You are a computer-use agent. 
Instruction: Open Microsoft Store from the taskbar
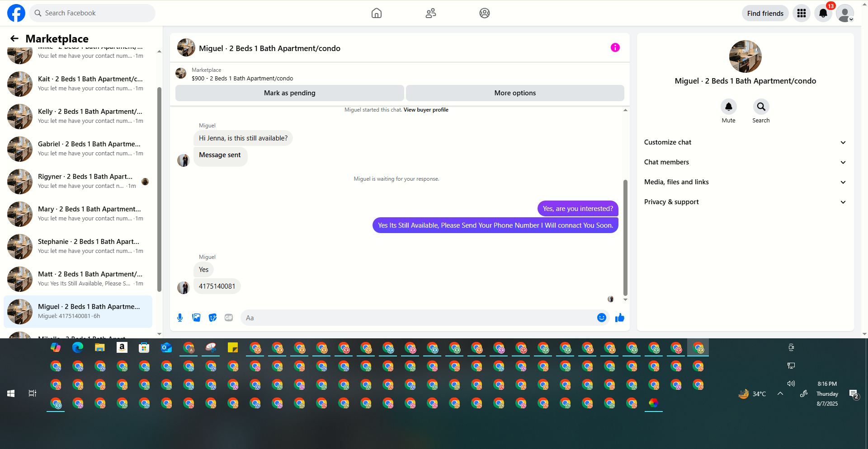pyautogui.click(x=144, y=347)
